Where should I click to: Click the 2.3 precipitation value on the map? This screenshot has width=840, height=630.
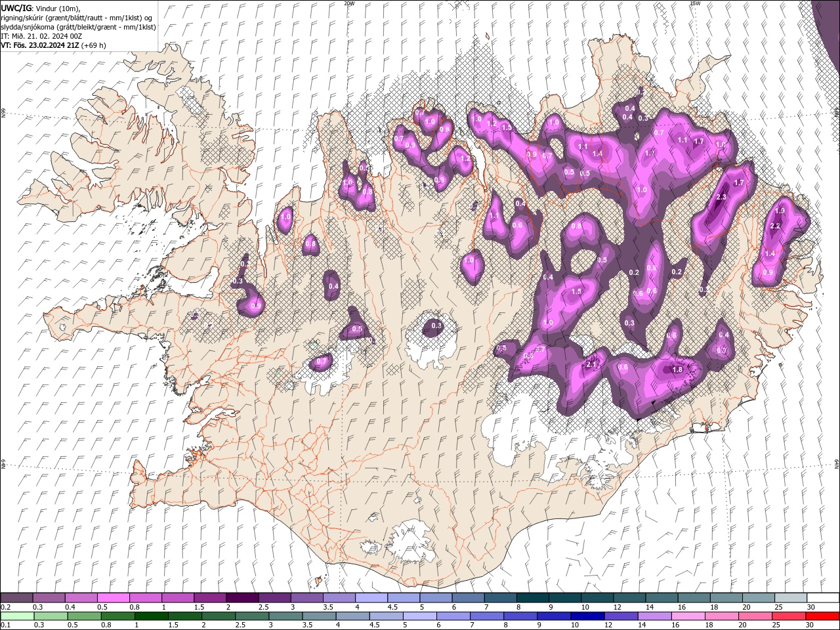(x=721, y=198)
